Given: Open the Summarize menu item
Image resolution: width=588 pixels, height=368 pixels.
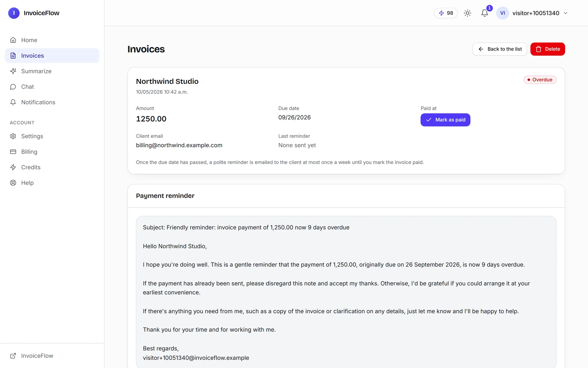Looking at the screenshot, I should [x=52, y=71].
